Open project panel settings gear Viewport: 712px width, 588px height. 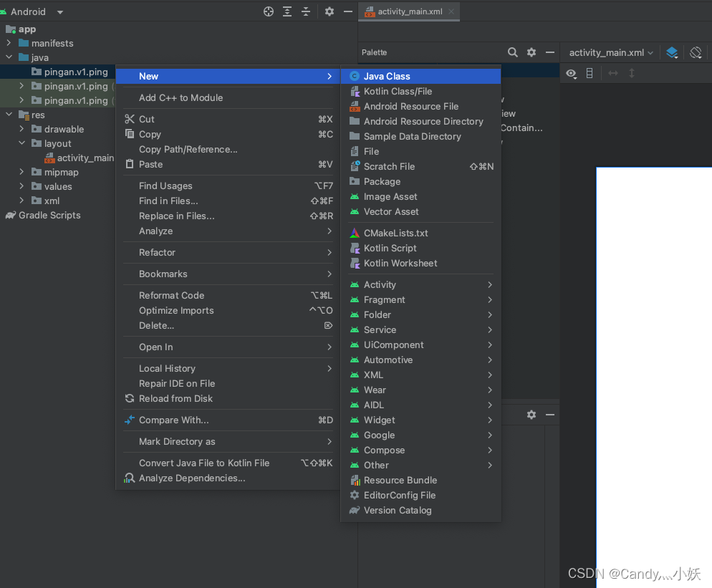tap(329, 11)
